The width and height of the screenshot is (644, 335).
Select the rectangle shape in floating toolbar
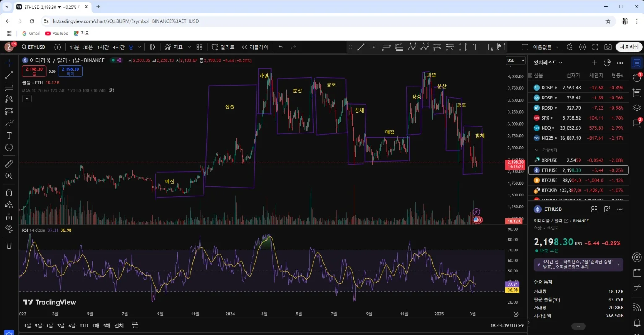463,47
